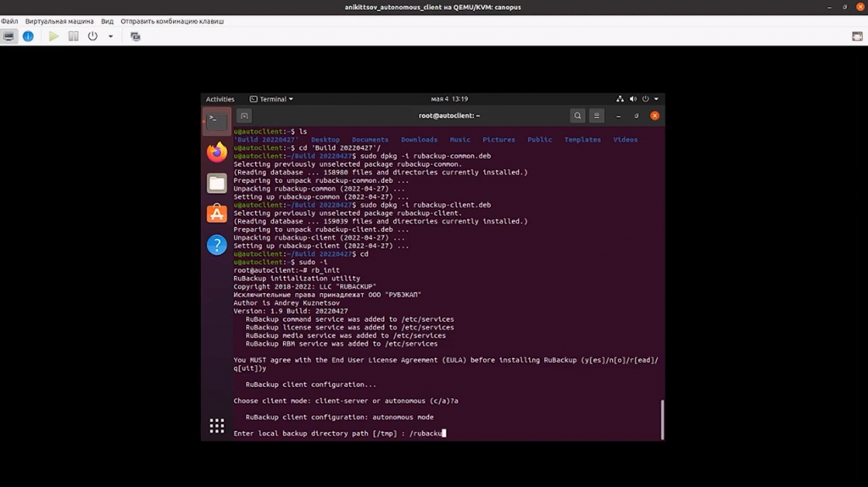The height and width of the screenshot is (487, 868).
Task: Click the Templates folder name in ls output
Action: click(x=582, y=140)
